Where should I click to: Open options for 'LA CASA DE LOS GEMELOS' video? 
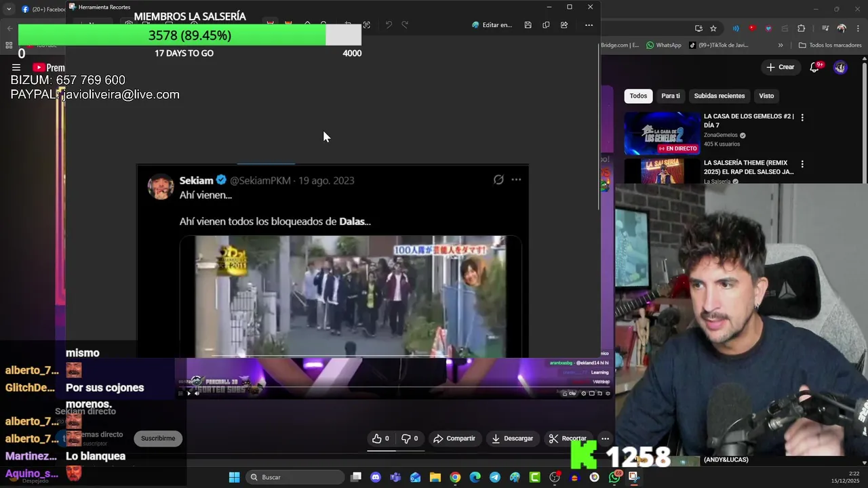point(802,117)
